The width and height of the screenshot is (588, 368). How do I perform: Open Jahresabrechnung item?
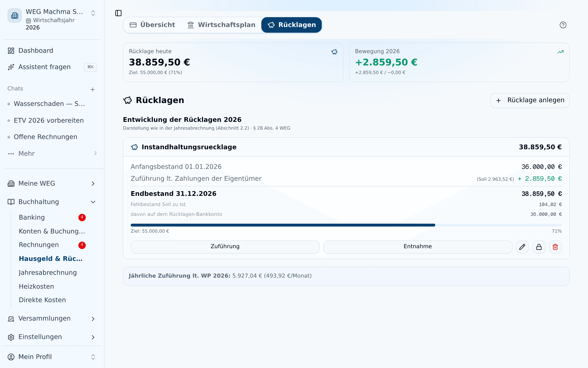(52, 273)
